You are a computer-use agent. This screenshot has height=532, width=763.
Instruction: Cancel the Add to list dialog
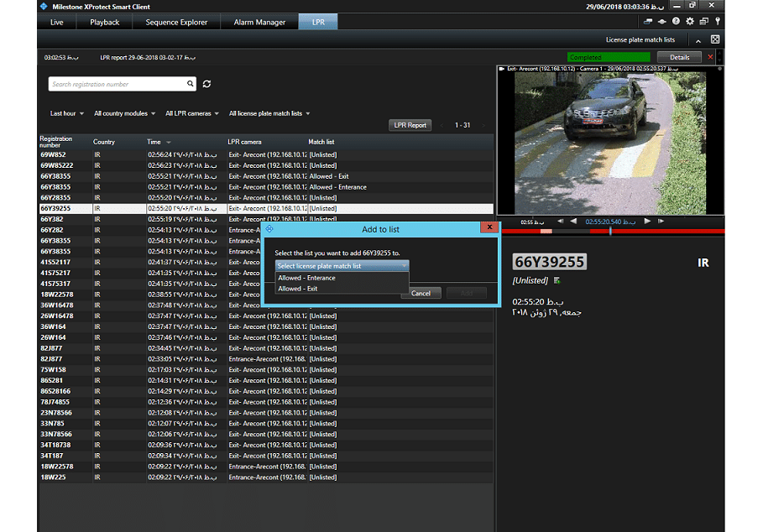tap(421, 293)
